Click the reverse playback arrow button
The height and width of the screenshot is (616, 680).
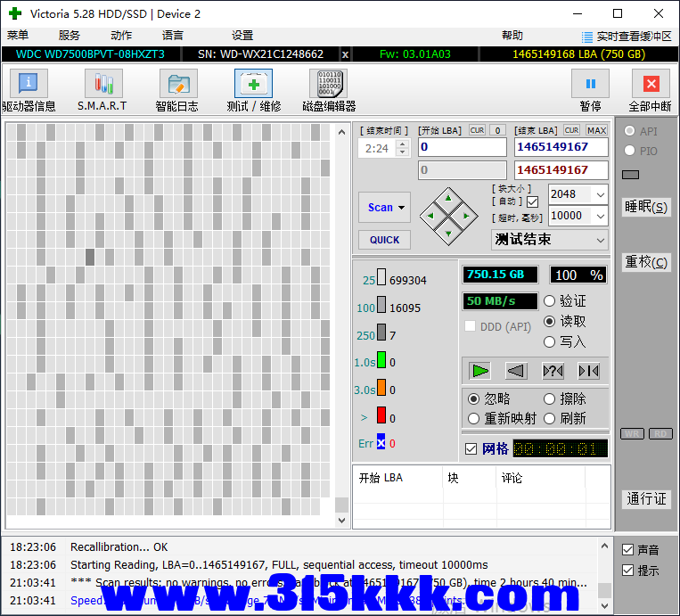(516, 371)
